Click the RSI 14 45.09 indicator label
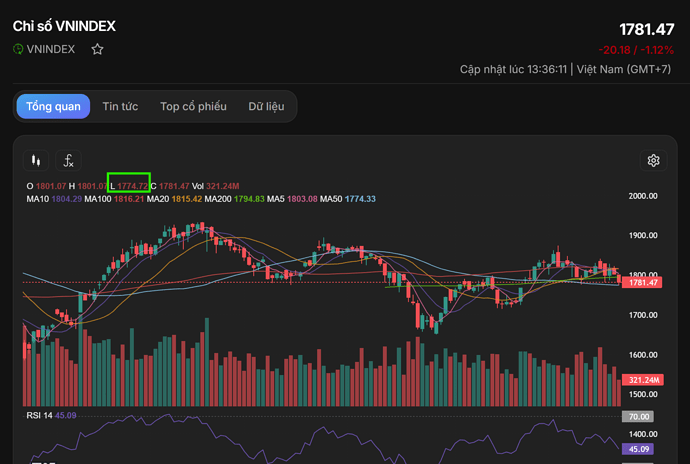Viewport: 690px width, 464px height. click(51, 416)
